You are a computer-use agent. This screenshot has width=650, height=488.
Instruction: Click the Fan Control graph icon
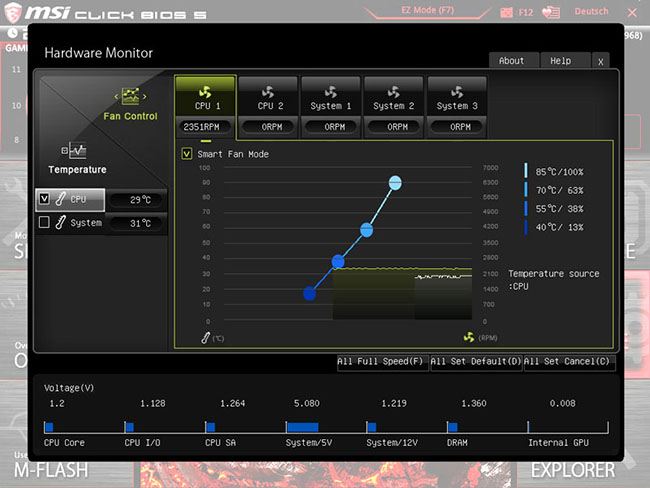pyautogui.click(x=130, y=96)
